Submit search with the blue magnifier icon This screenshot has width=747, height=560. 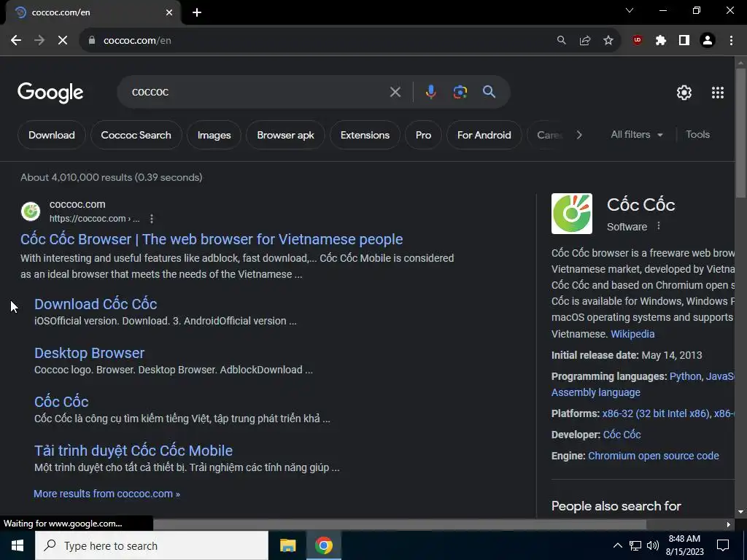tap(489, 92)
